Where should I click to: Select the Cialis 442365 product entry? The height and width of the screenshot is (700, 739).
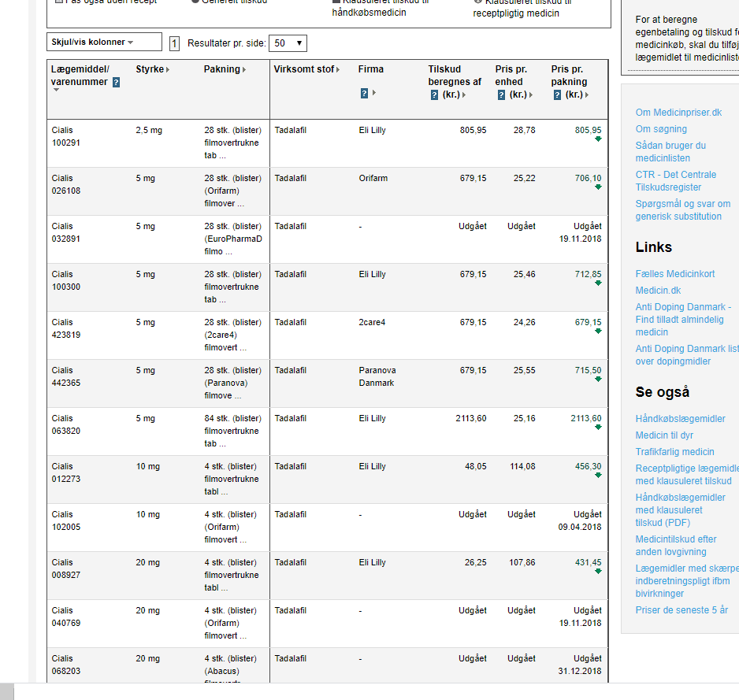pos(65,377)
